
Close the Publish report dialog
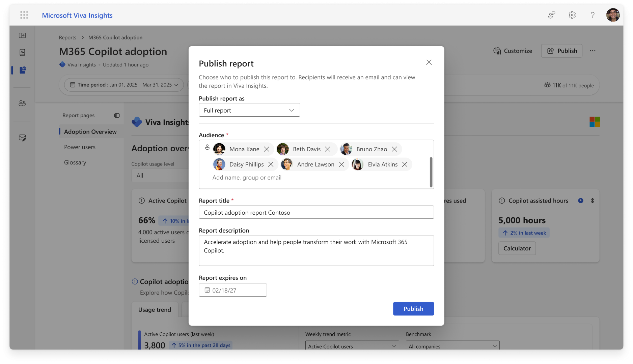[429, 62]
